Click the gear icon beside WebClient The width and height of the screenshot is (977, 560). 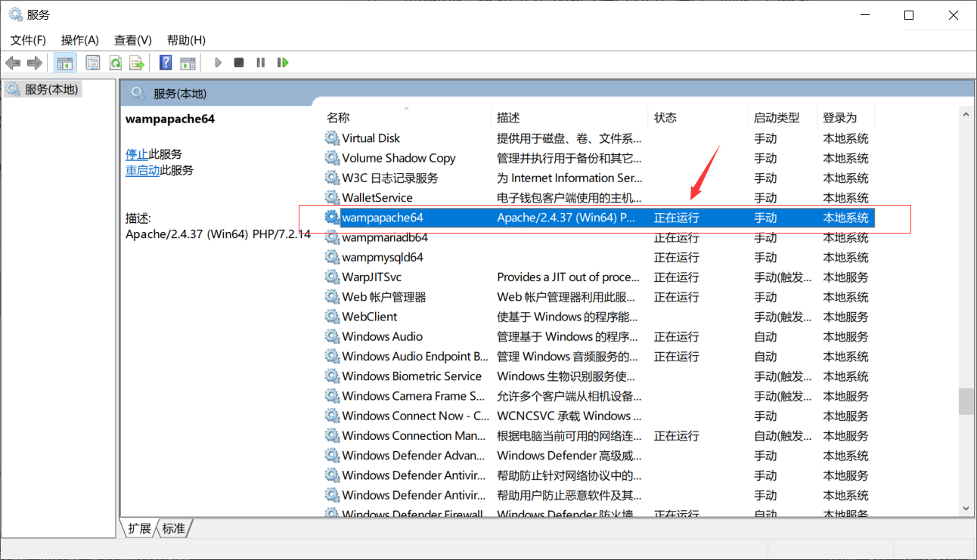coord(332,317)
